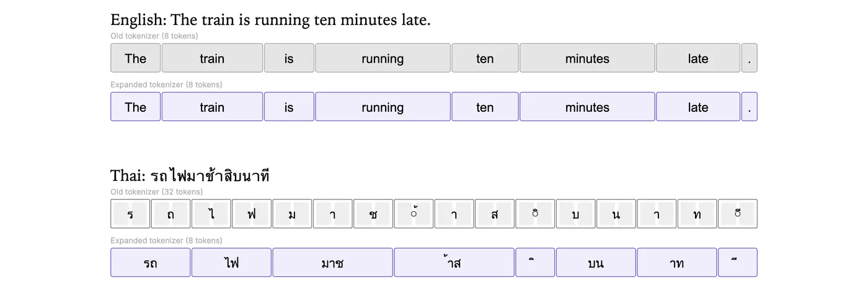The height and width of the screenshot is (290, 868).
Task: Select the Thai 'บน' expanded token box
Action: (596, 263)
